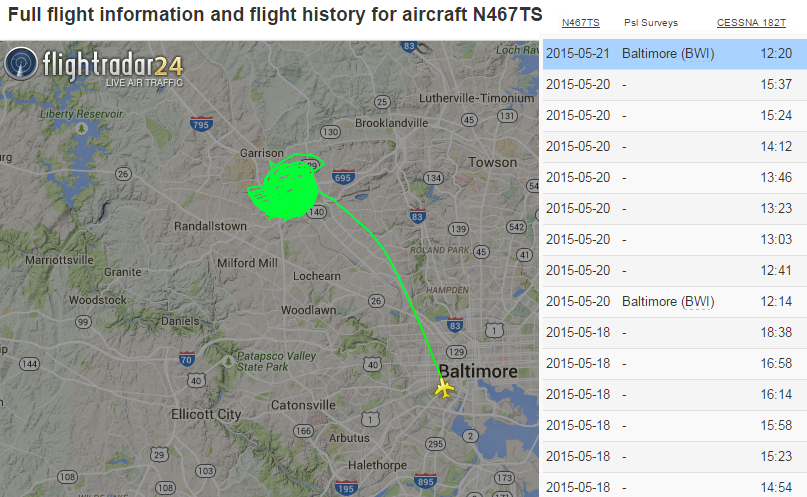
Task: Click the I-70 interstate shield near Patapsco
Action: coord(186,359)
